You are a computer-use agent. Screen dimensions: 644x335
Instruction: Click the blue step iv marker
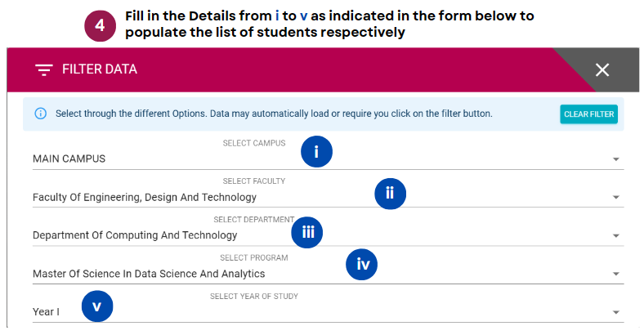(361, 265)
